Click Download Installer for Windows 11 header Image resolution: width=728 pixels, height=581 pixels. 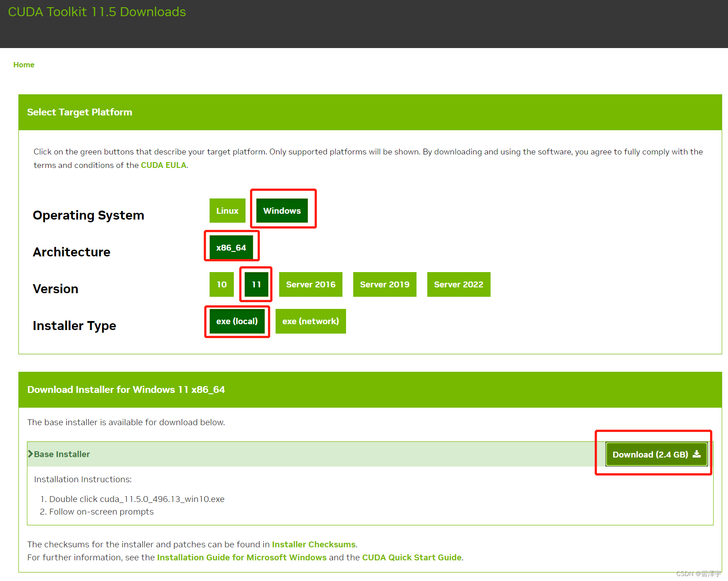click(126, 390)
